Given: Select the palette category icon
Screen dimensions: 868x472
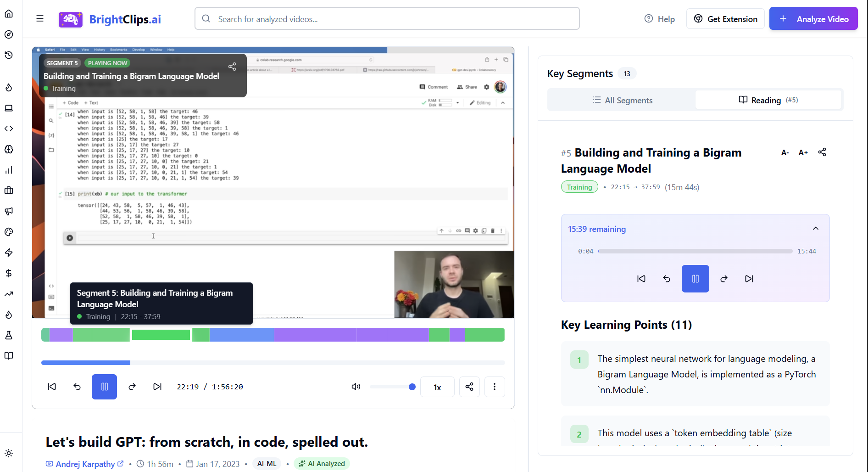Looking at the screenshot, I should pos(9,232).
